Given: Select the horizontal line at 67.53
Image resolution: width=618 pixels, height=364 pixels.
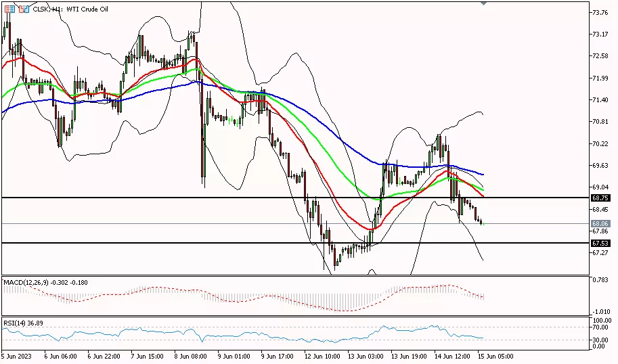Looking at the screenshot, I should pyautogui.click(x=203, y=242).
